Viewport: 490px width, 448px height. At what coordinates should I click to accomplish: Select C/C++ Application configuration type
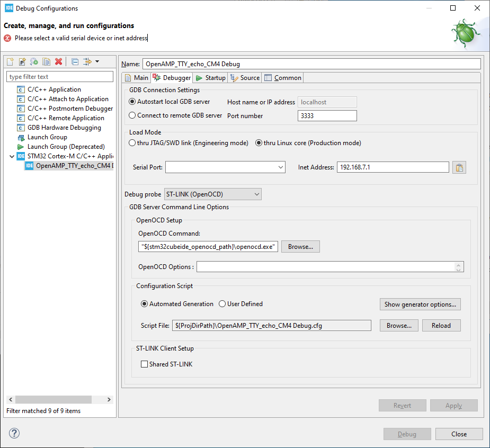pos(54,89)
